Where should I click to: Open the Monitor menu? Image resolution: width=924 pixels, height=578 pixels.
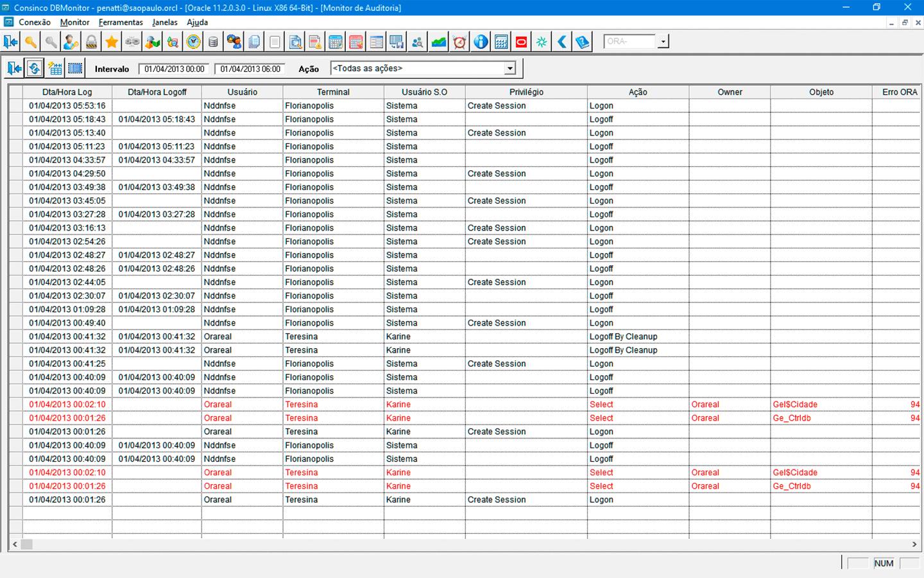[x=74, y=22]
